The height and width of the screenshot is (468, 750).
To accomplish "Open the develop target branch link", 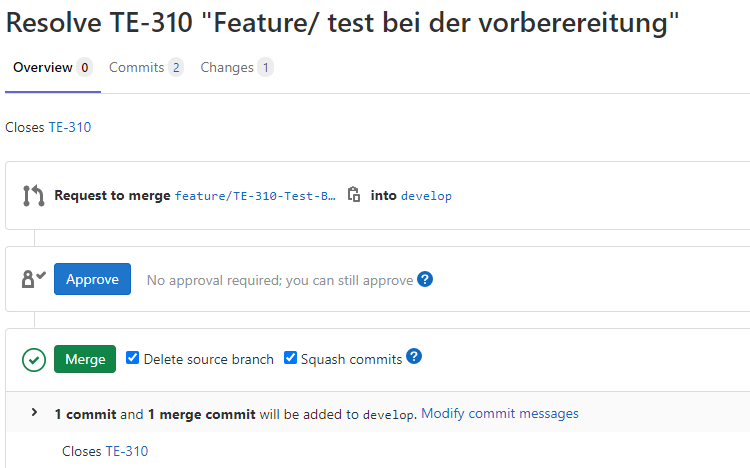I will pos(426,196).
